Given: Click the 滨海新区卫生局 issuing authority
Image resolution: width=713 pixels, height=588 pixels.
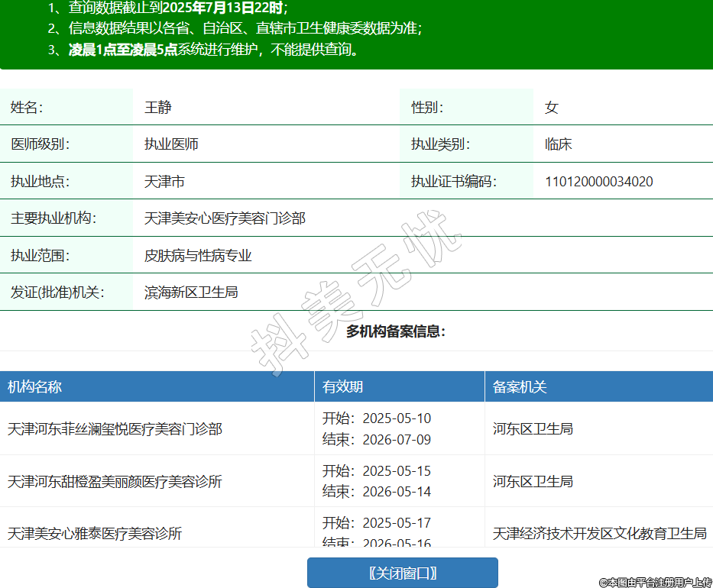Looking at the screenshot, I should click(x=191, y=292).
